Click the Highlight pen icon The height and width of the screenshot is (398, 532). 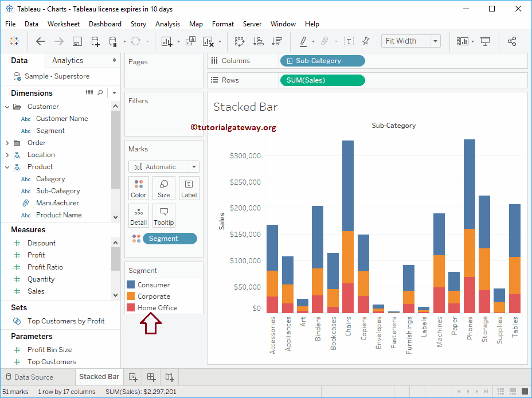(303, 41)
